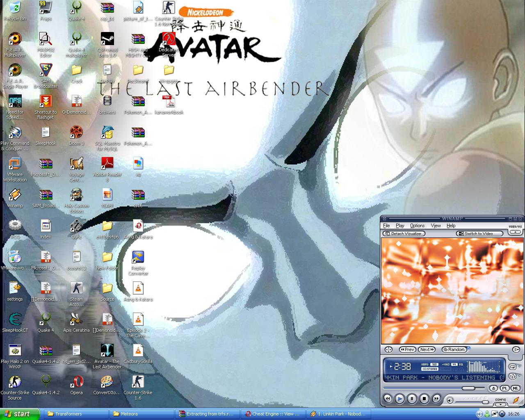Launch Counter-Strike Source desktop shortcut

(15, 388)
